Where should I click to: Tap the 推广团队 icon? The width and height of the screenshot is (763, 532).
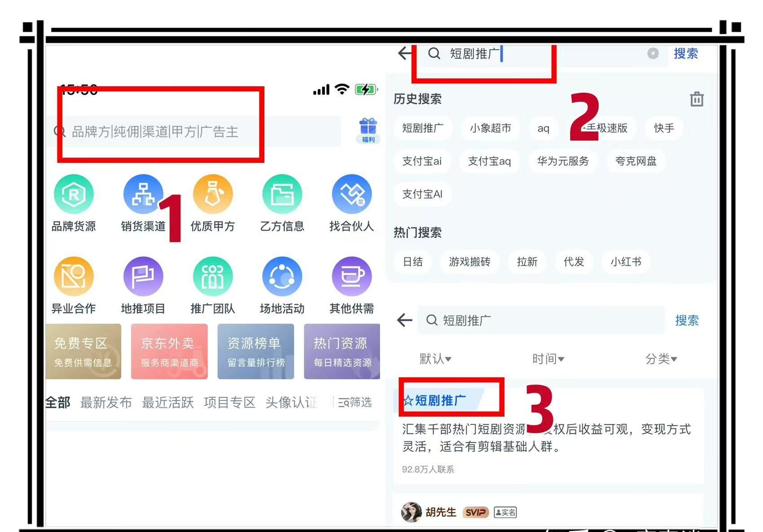coord(213,276)
